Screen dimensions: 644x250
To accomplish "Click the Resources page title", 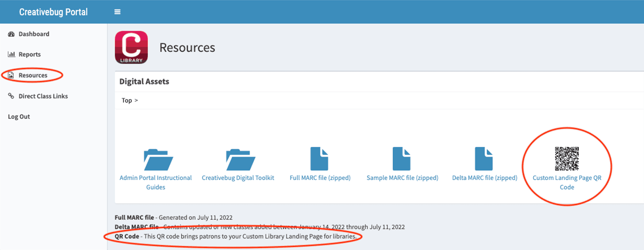I will (x=187, y=47).
